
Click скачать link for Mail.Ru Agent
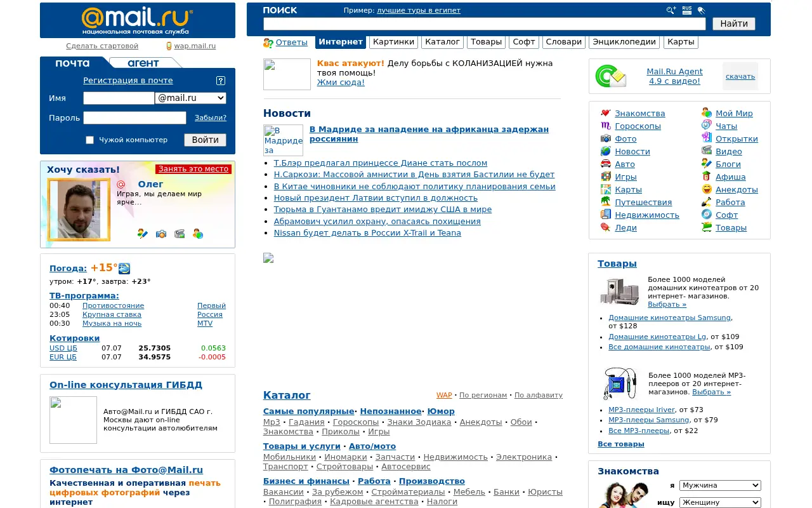(740, 76)
